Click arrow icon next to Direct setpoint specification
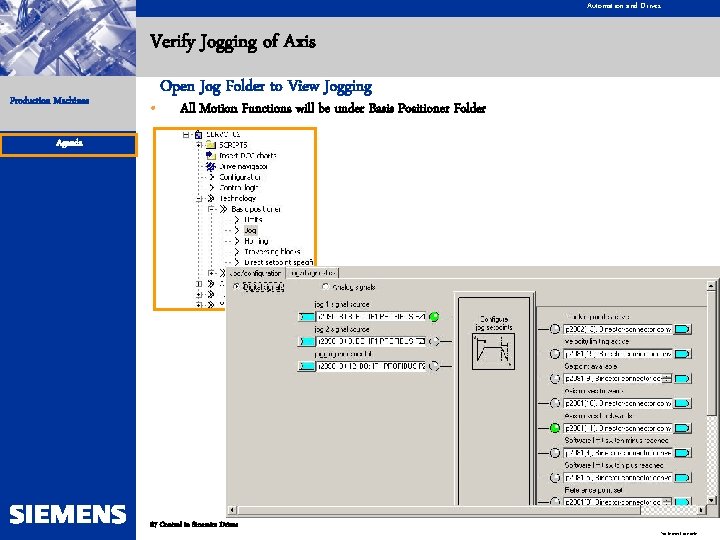 (237, 262)
